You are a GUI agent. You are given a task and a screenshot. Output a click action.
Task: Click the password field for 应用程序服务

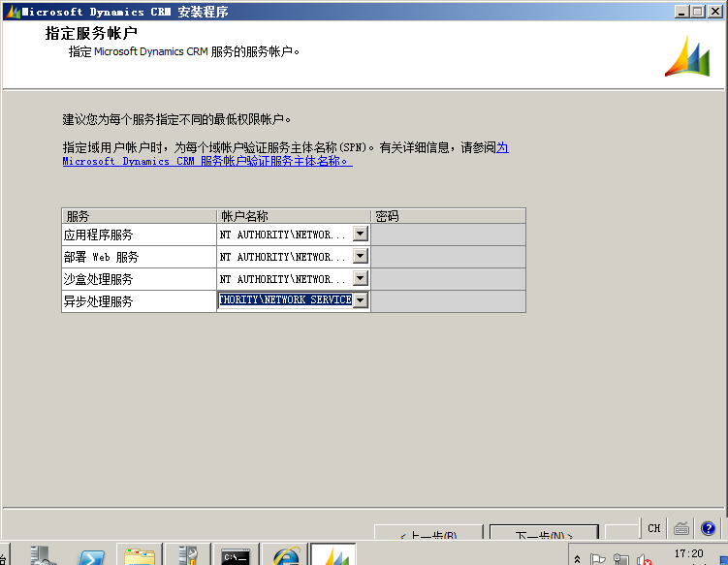click(448, 235)
